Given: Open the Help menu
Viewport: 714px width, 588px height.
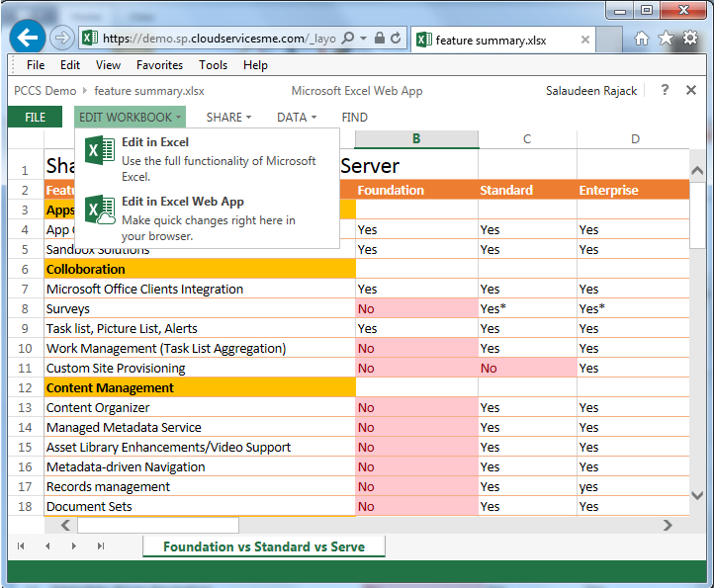Looking at the screenshot, I should (255, 65).
